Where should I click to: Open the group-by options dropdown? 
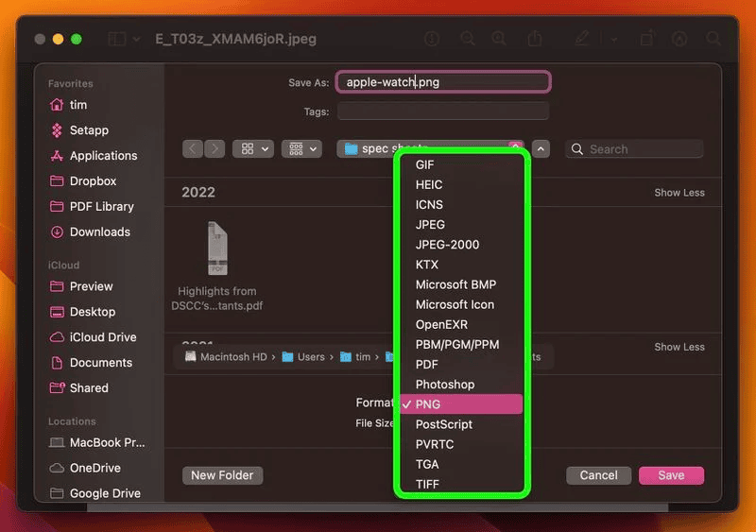[302, 149]
